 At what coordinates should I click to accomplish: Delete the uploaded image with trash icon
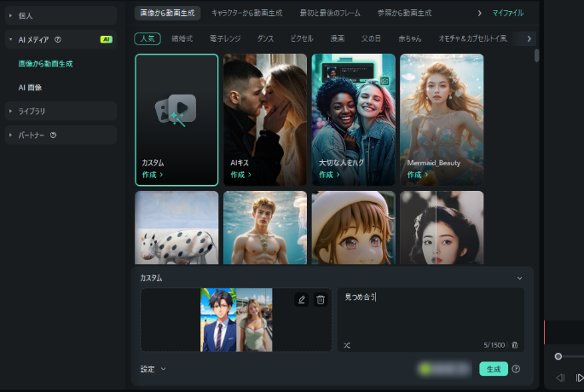[321, 299]
